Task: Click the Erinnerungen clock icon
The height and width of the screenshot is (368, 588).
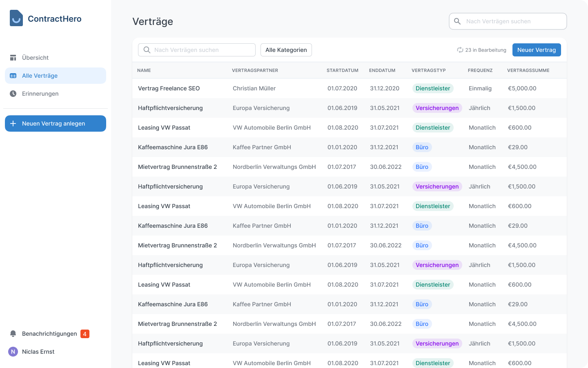Action: click(13, 94)
